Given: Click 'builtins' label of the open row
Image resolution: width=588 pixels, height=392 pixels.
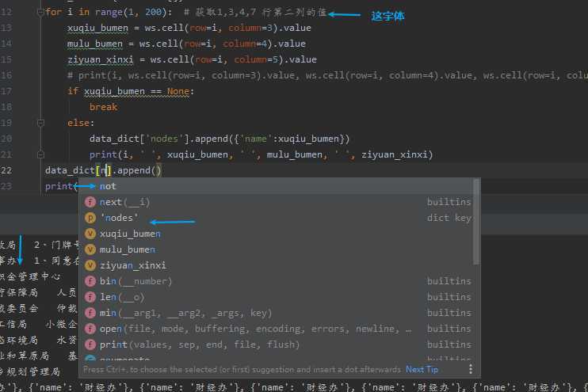Looking at the screenshot, I should pos(449,329).
